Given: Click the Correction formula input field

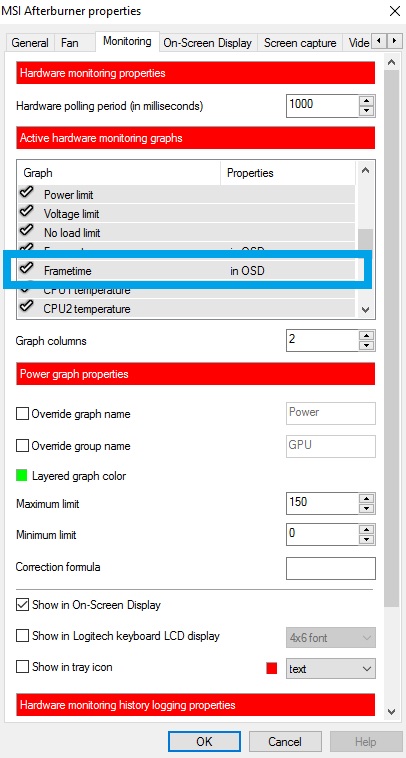Looking at the screenshot, I should click(331, 568).
